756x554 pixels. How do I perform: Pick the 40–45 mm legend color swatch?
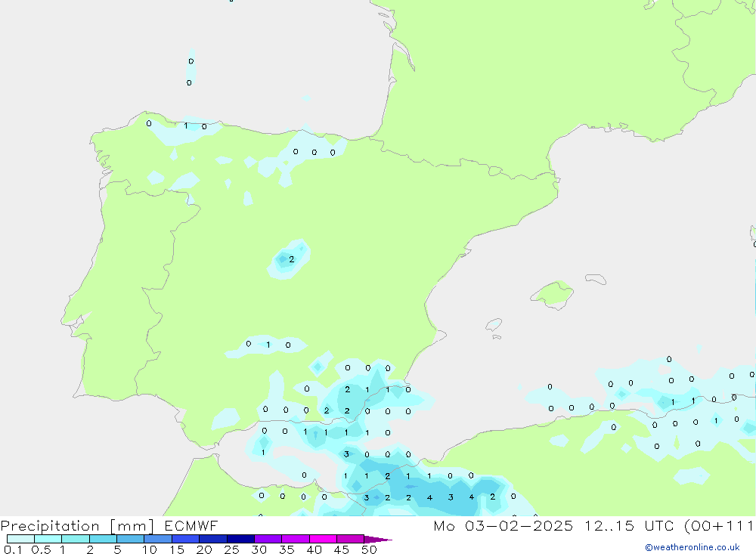click(323, 539)
